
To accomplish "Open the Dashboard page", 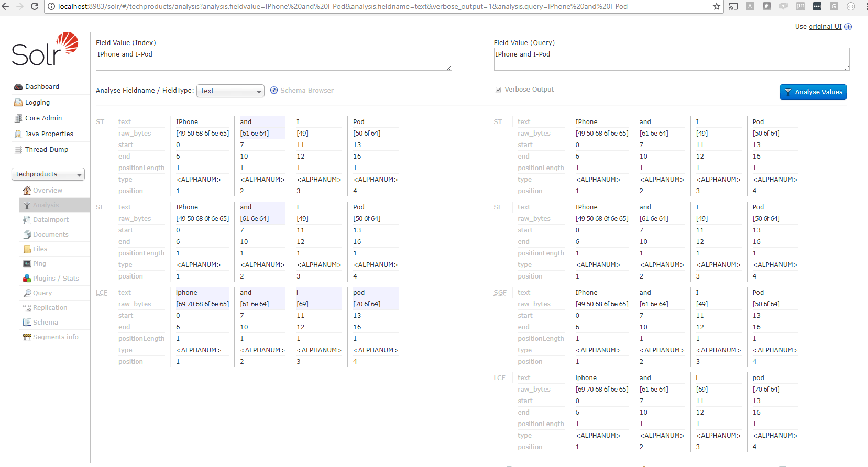I will (x=42, y=87).
